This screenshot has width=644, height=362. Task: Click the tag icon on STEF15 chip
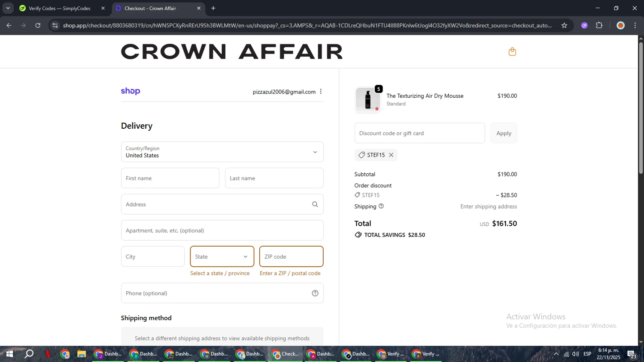361,155
